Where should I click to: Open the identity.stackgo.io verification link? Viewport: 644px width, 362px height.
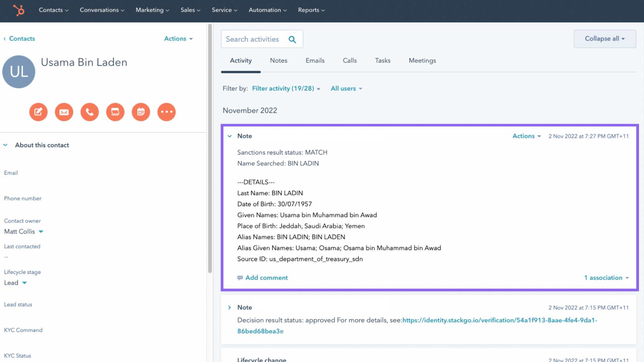coord(499,320)
